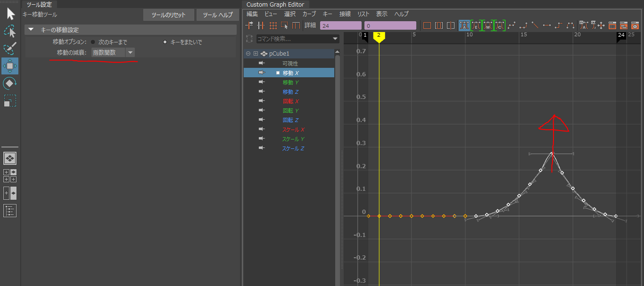Open the ヘルプ menu
Viewport: 644px width, 286px height.
click(x=402, y=14)
